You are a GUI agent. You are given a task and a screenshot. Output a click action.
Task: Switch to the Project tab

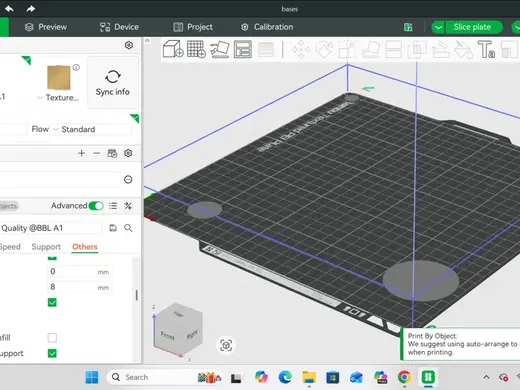[x=193, y=27]
